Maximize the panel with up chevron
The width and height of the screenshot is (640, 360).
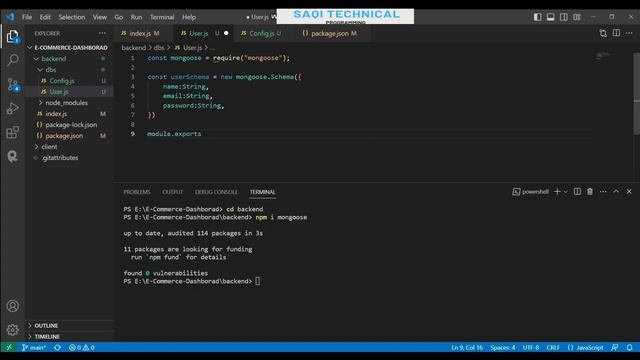click(x=616, y=191)
